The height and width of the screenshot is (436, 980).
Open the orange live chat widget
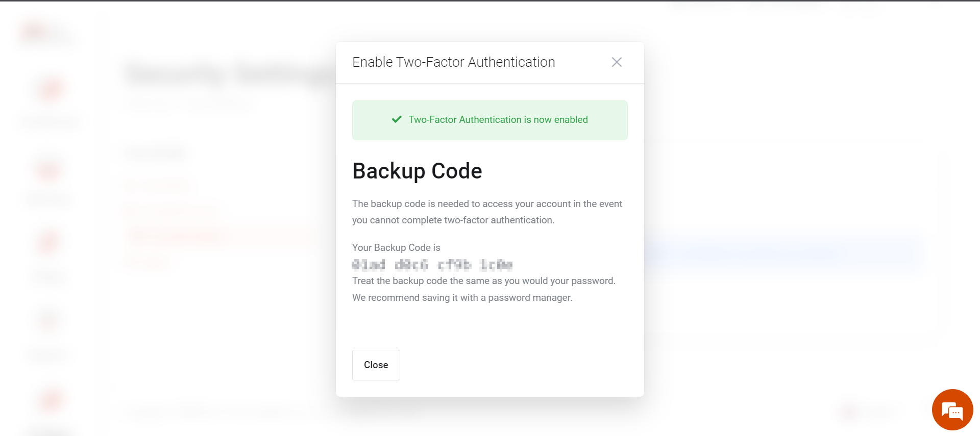click(952, 410)
